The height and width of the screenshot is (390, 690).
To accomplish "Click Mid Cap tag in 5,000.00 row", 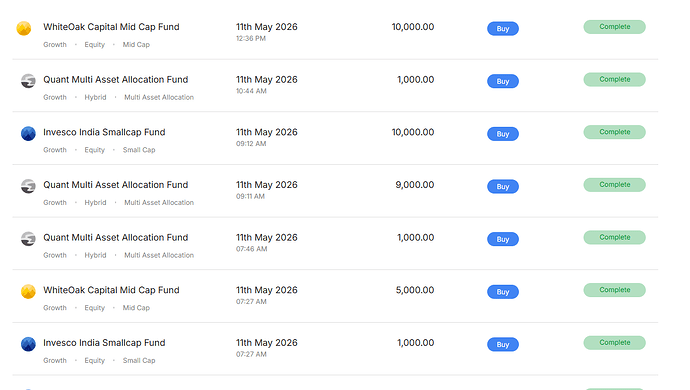I will (x=136, y=308).
